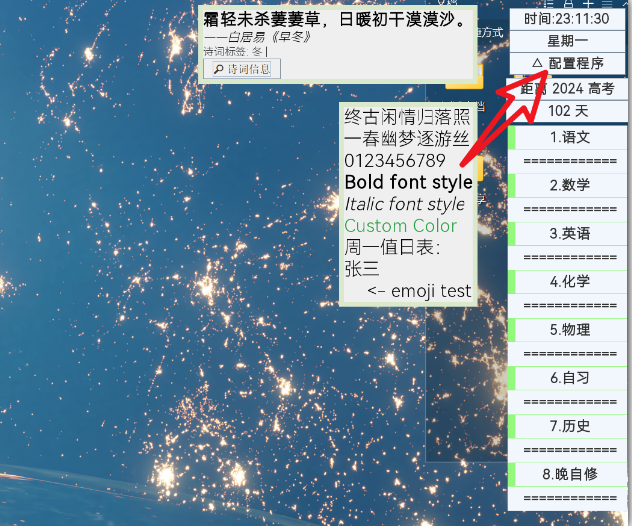Select the 2.数学 class entry
This screenshot has width=632, height=526.
tap(570, 185)
